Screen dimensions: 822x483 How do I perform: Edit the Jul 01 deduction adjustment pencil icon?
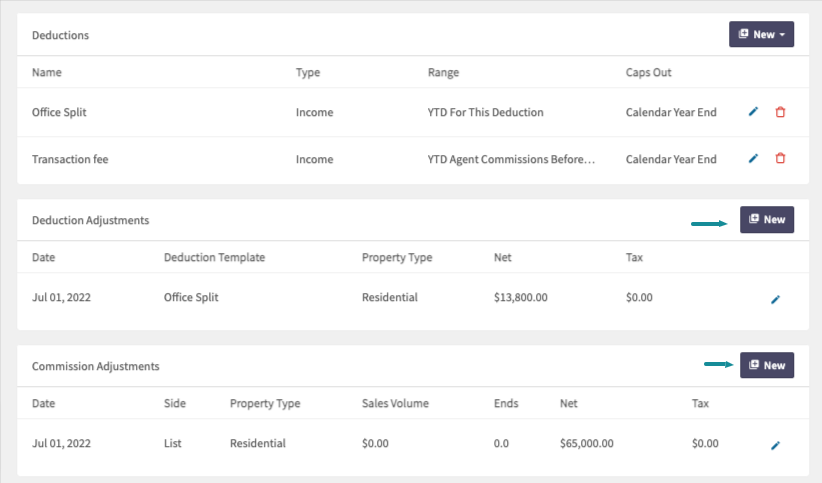(x=775, y=299)
